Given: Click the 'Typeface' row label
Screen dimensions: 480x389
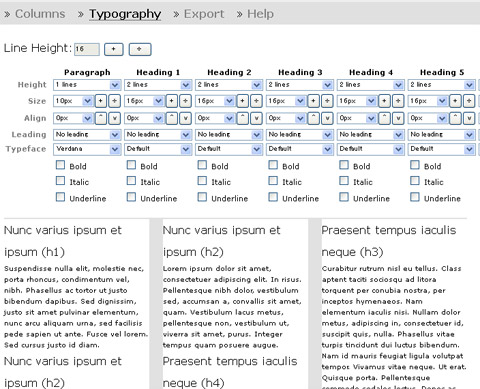Looking at the screenshot, I should pyautogui.click(x=26, y=149).
